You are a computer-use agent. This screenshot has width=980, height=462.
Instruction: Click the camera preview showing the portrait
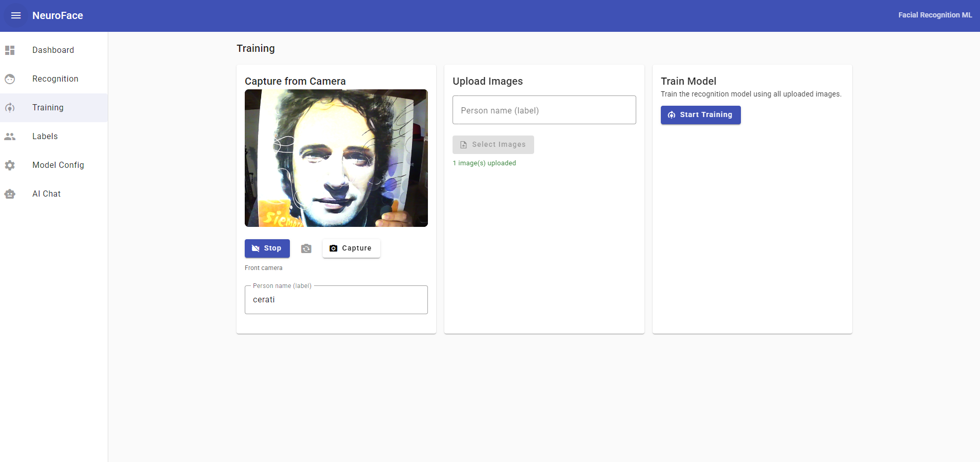click(x=336, y=158)
